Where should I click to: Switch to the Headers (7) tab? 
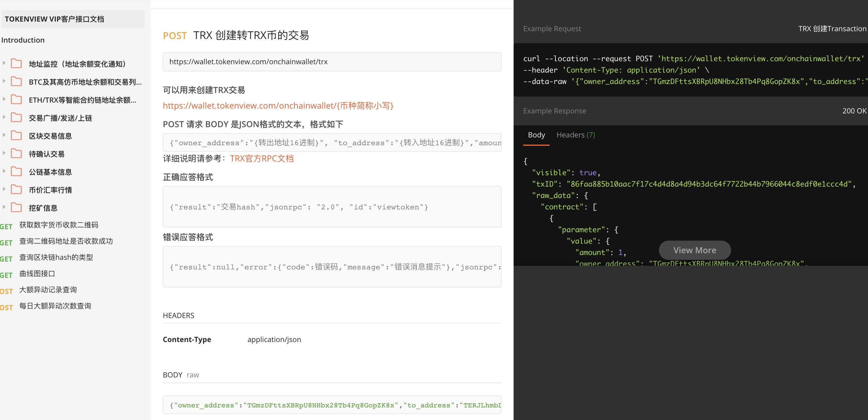575,135
